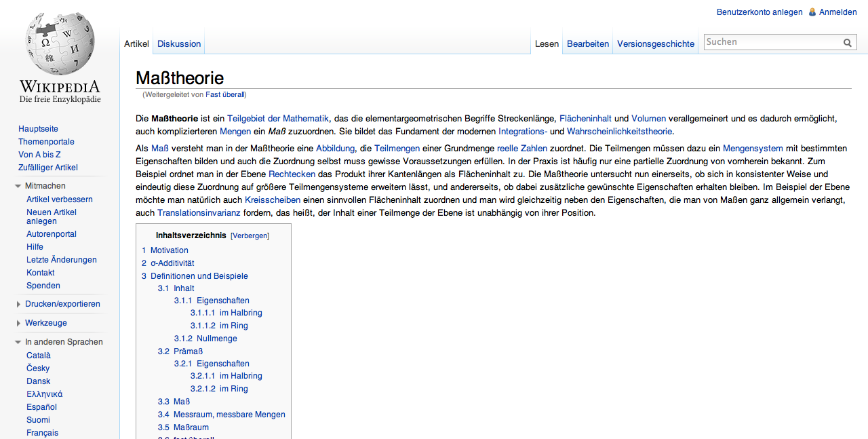View Letzte Änderungen link
Screen dimensions: 868x439
point(62,260)
